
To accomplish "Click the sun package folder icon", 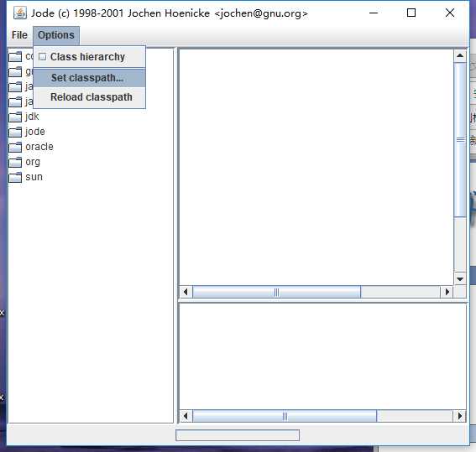I will point(15,177).
